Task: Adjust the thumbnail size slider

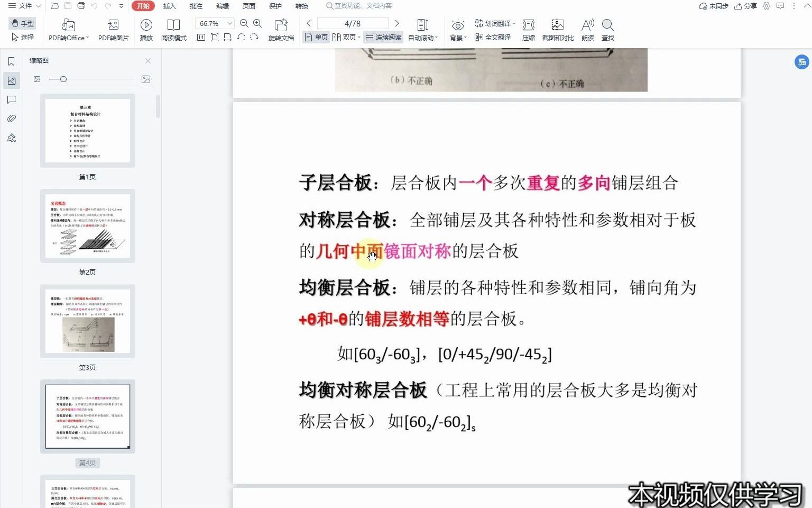Action: pos(63,79)
